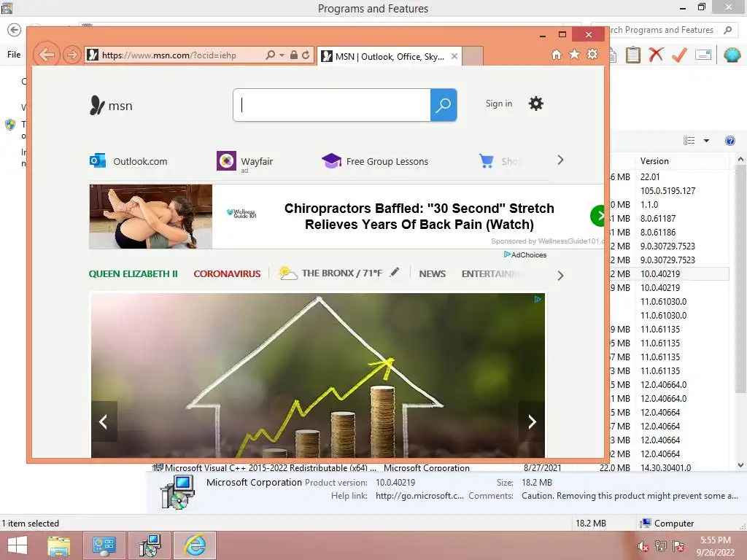Open Internet Explorer Tools gear
This screenshot has width=747, height=560.
point(592,54)
